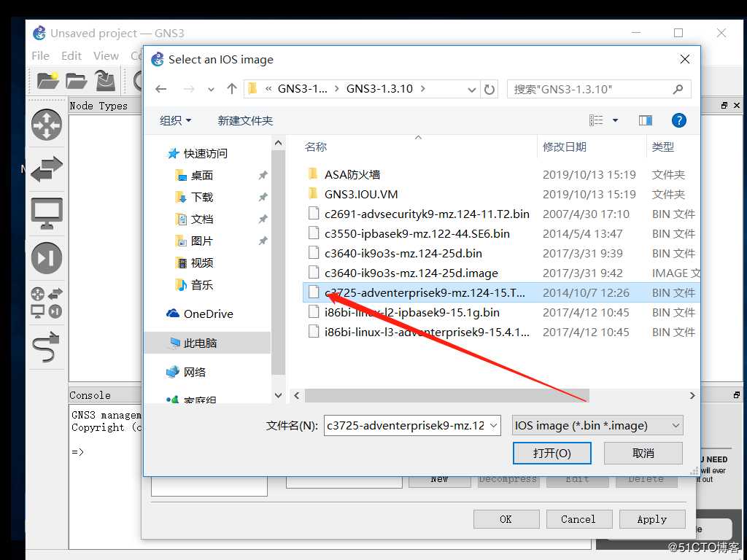Click OK in preferences window
747x560 pixels.
[506, 519]
